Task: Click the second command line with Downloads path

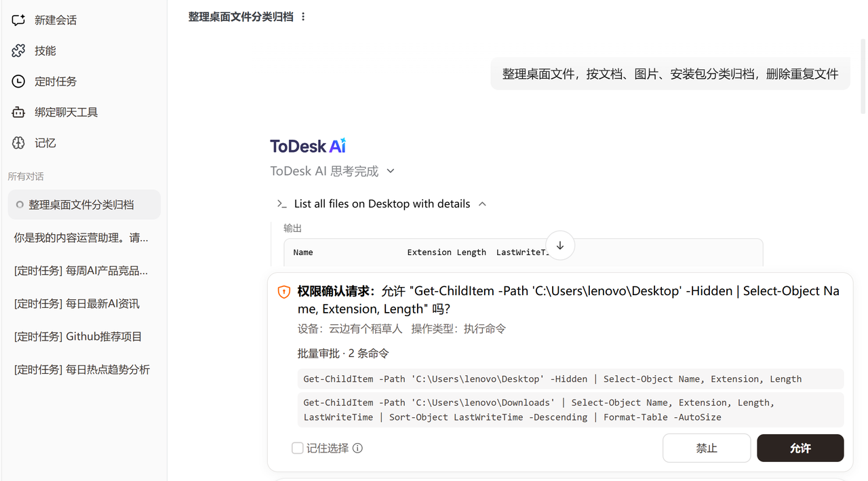Action: pyautogui.click(x=570, y=410)
